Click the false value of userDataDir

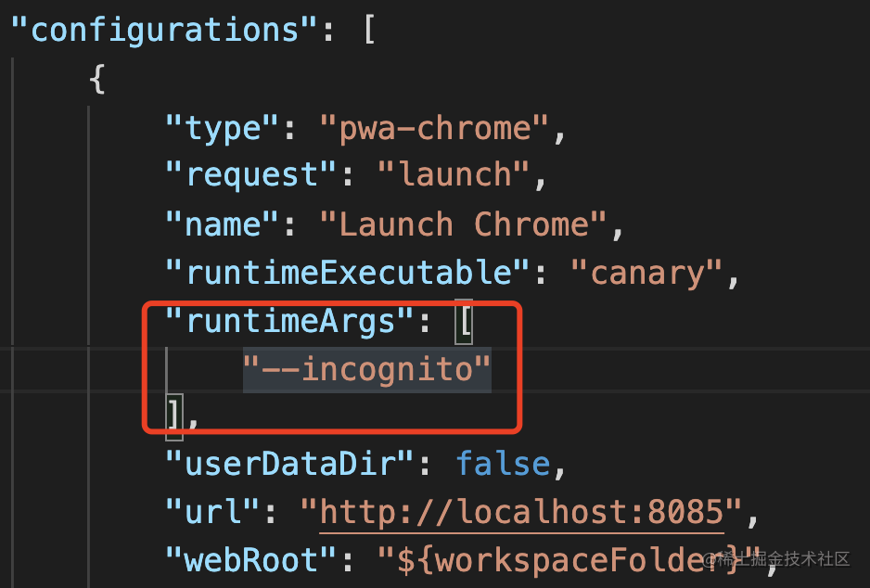503,465
